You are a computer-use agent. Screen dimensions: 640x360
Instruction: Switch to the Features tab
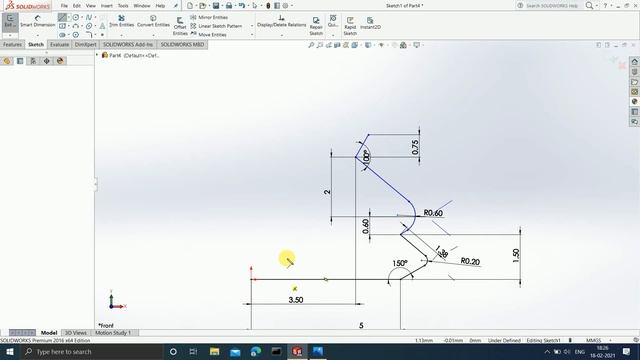point(12,44)
